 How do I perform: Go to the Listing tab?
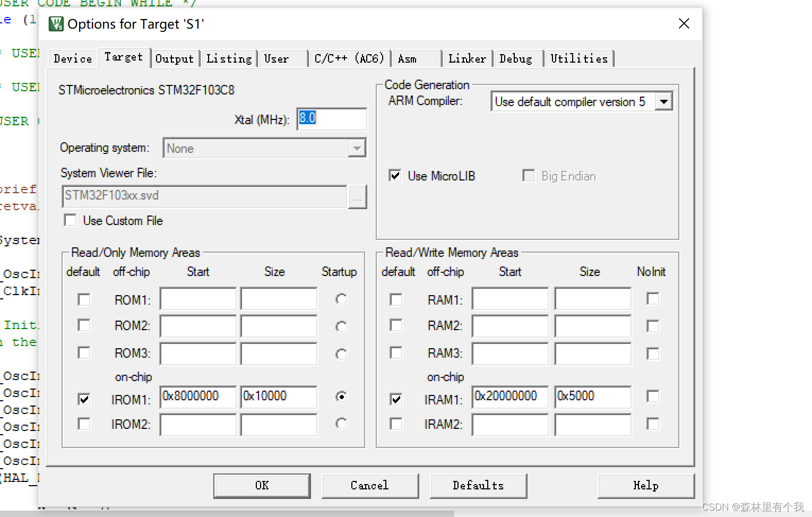(x=229, y=58)
